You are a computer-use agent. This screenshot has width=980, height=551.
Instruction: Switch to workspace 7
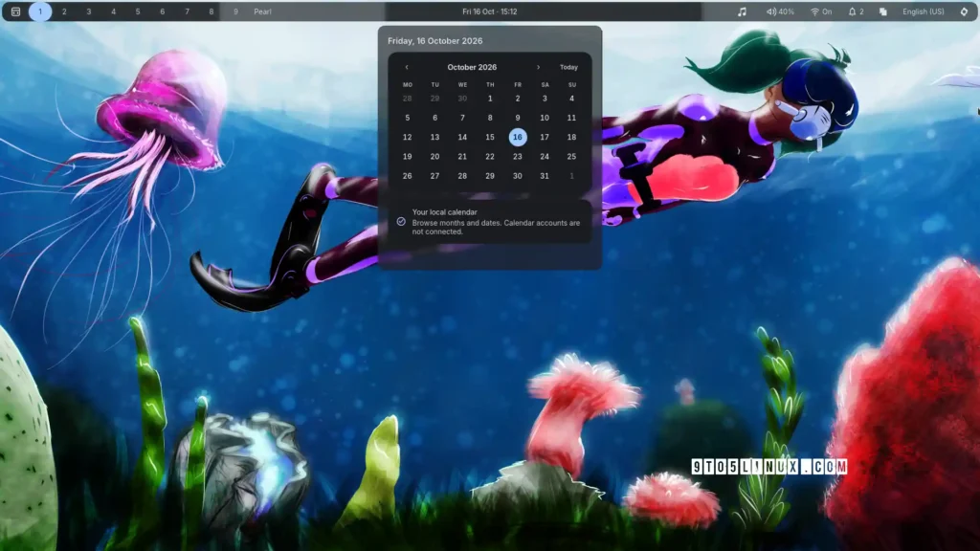[x=187, y=11]
